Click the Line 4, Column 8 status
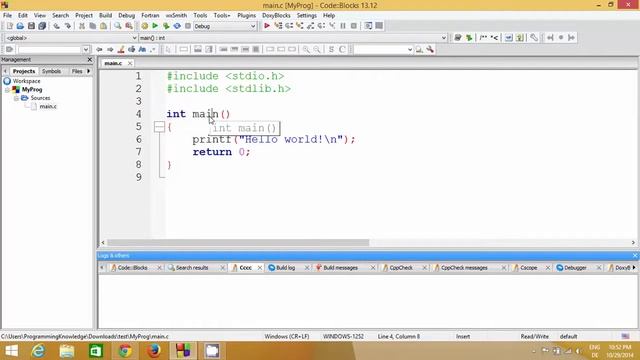This screenshot has height=360, width=640. [x=398, y=337]
